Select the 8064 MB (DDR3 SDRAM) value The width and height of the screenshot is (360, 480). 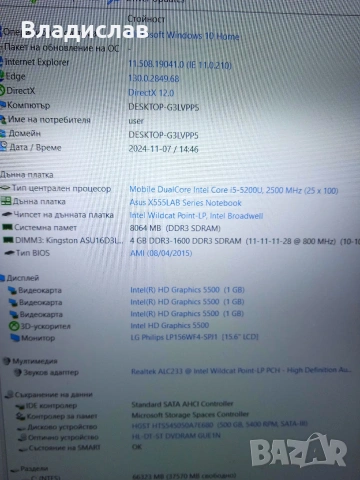(x=175, y=228)
